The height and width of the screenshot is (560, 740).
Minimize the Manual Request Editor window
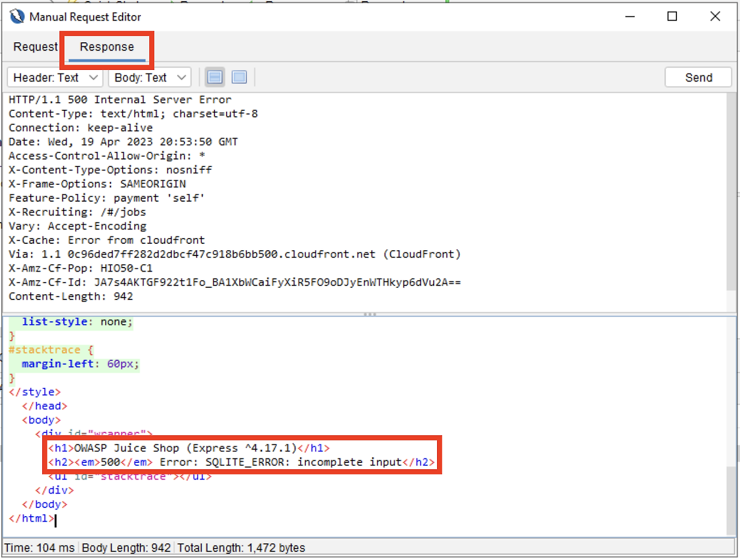coord(630,17)
